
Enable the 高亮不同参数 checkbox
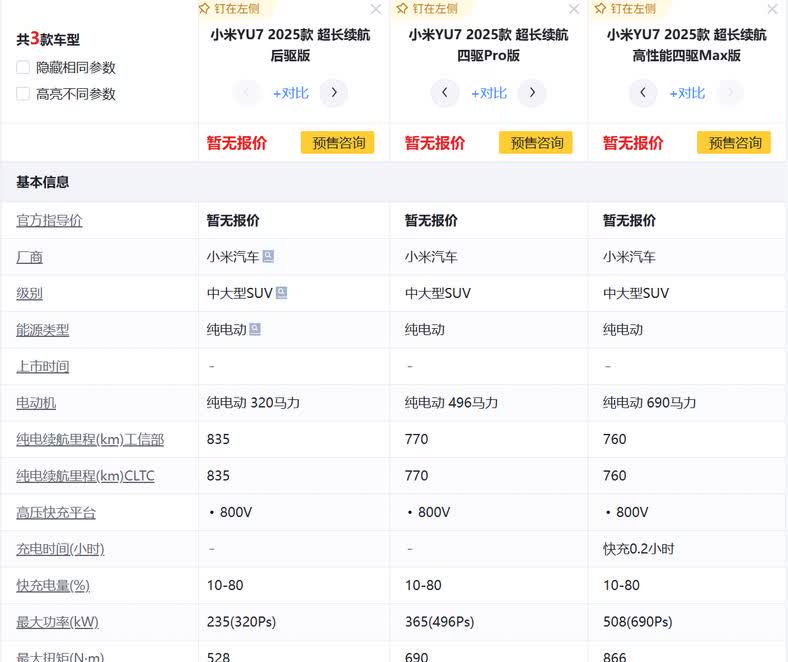click(x=23, y=93)
